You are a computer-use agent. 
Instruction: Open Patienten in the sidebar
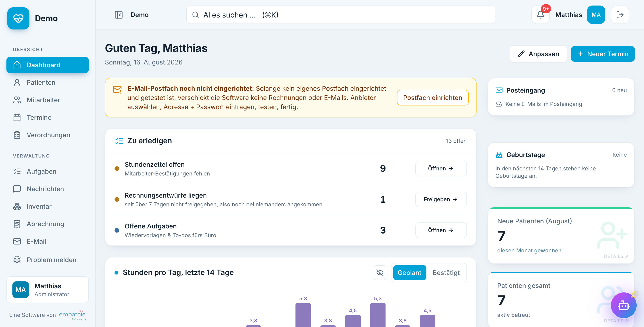pyautogui.click(x=48, y=82)
